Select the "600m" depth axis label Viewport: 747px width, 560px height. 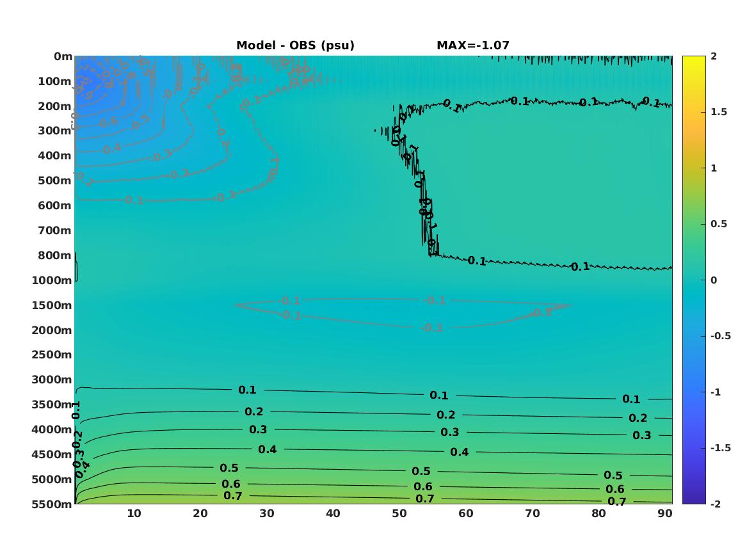[55, 205]
